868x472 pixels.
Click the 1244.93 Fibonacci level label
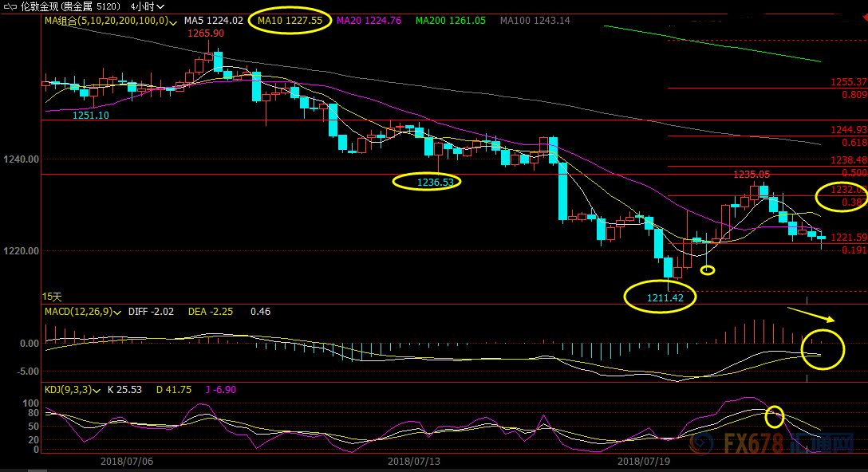point(849,129)
